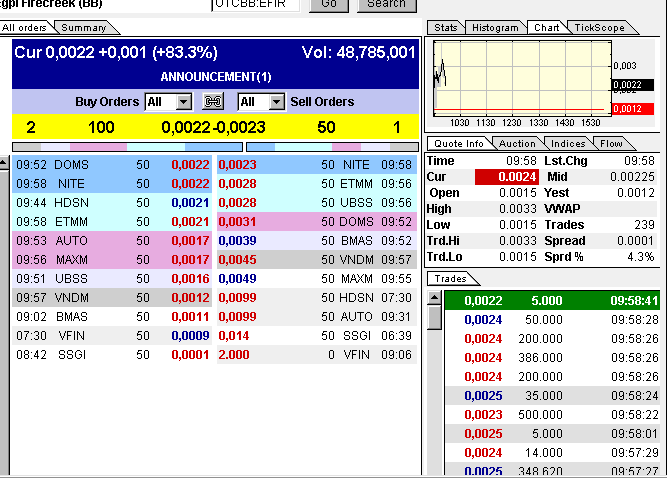Open the Indices tab

(x=568, y=144)
